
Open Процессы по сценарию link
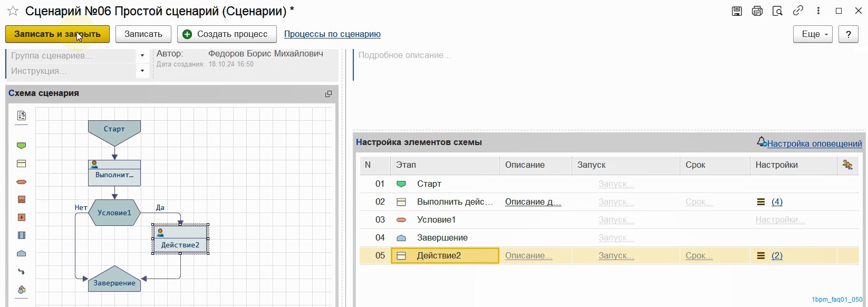(x=332, y=34)
